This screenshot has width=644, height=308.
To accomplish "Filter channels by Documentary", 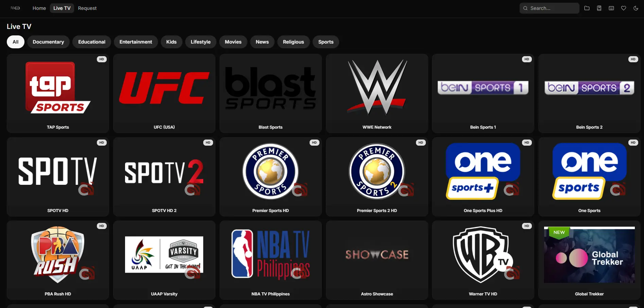I will click(x=48, y=42).
